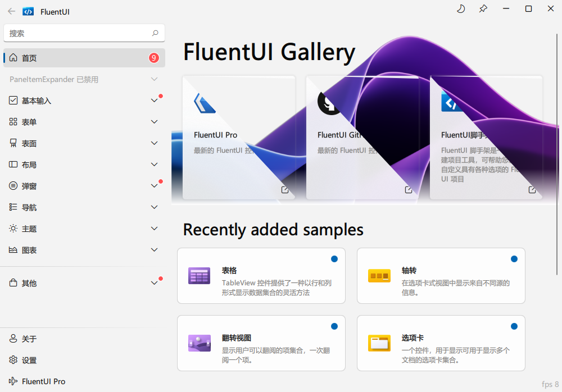Expand the 主题 section chevron

(x=154, y=229)
